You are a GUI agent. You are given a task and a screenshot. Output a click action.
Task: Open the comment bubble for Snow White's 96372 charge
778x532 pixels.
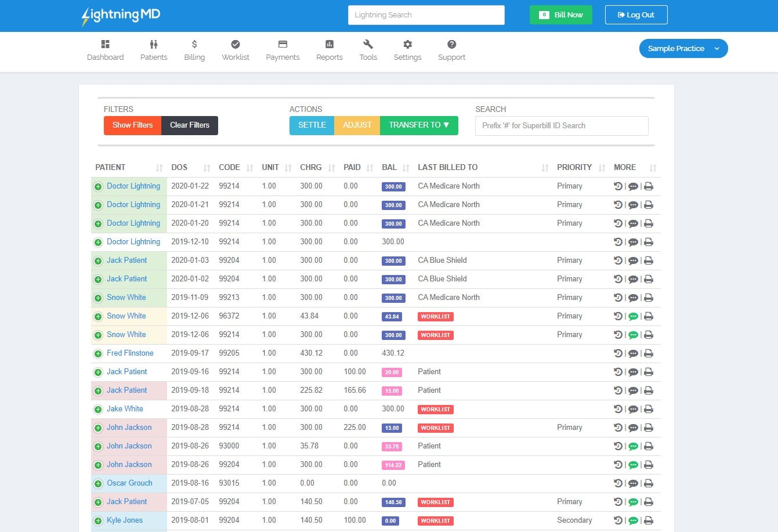tap(633, 316)
